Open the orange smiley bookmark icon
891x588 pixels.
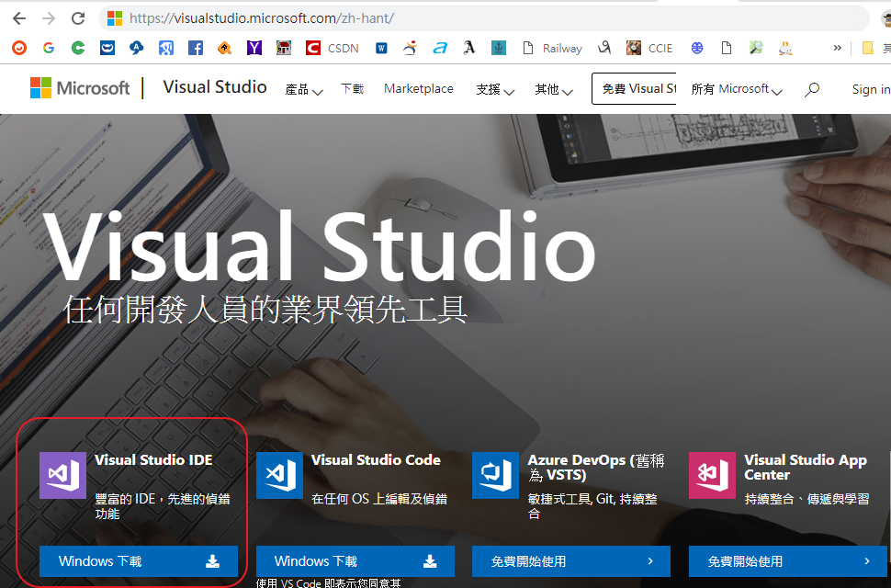[19, 49]
